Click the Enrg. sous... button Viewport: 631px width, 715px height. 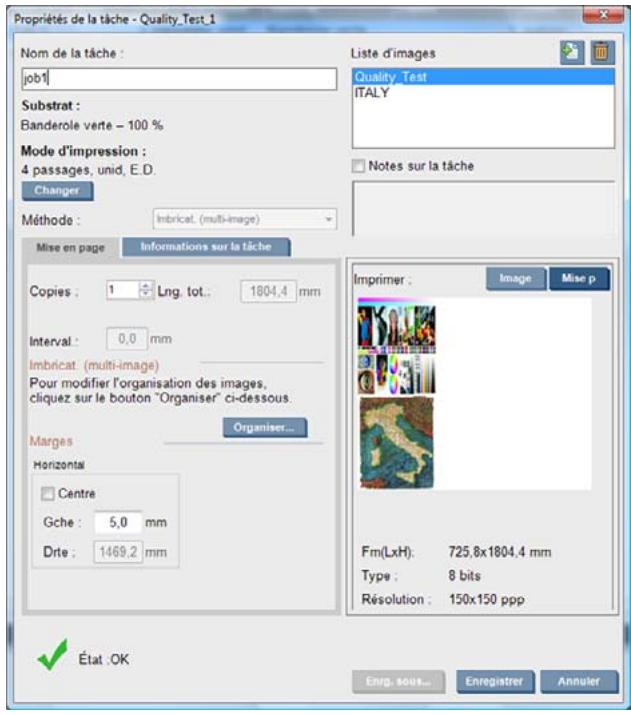click(398, 681)
